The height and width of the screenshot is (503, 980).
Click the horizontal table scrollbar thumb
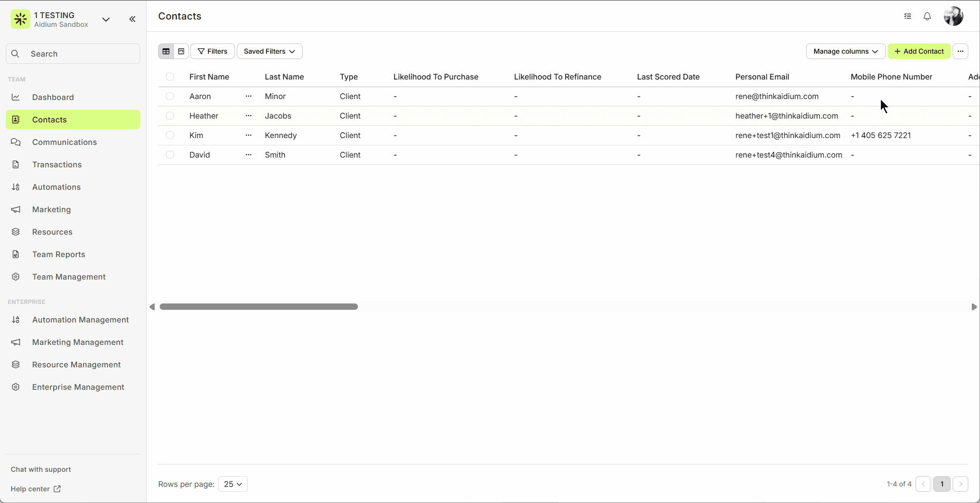pyautogui.click(x=259, y=307)
